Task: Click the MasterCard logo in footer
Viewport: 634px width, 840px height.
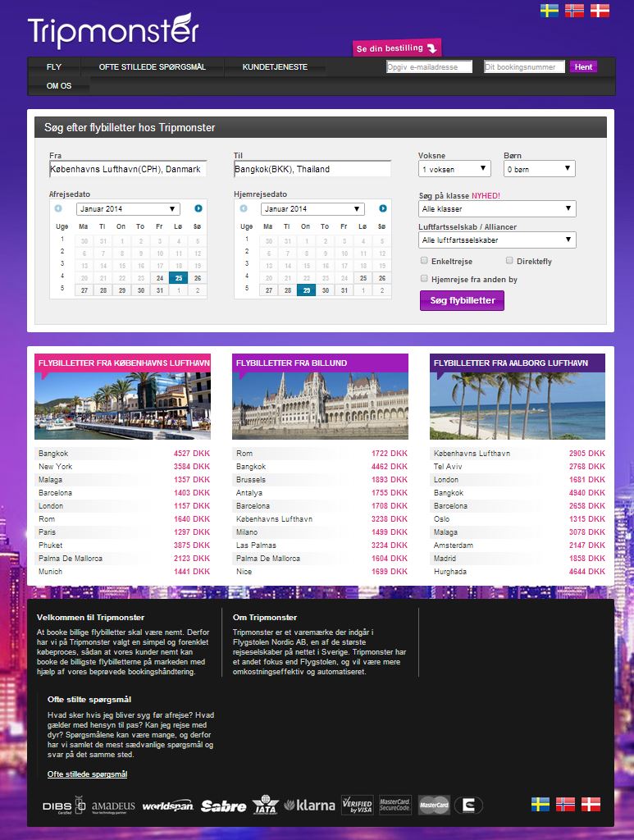Action: [x=434, y=805]
